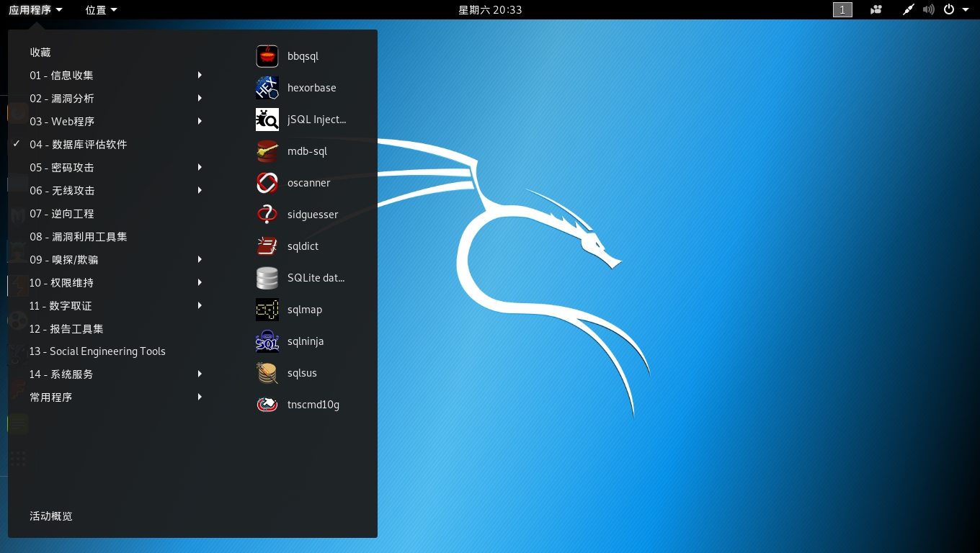Viewport: 980px width, 553px height.
Task: Expand the 05 - 密码攻击 submenu arrow
Action: [200, 167]
